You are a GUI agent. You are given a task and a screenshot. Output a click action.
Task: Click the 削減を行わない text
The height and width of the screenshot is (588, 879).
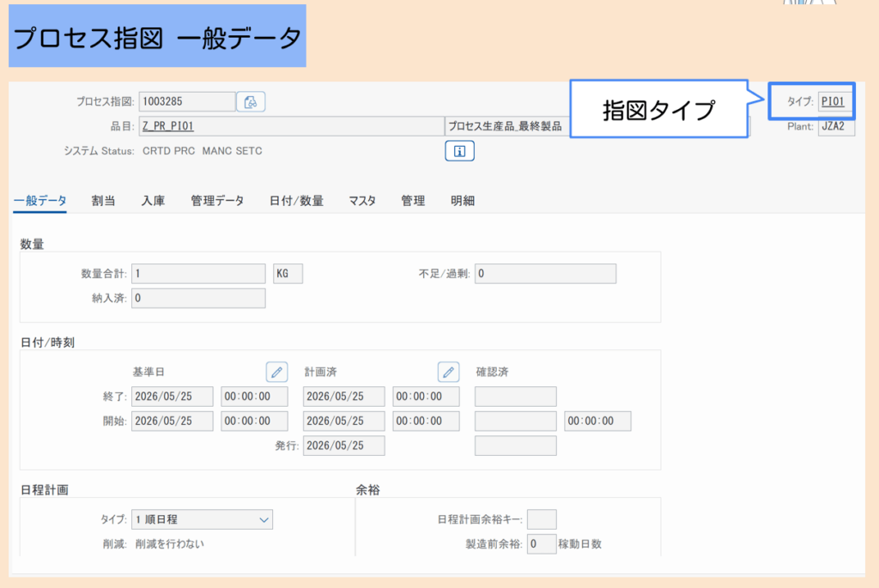169,544
